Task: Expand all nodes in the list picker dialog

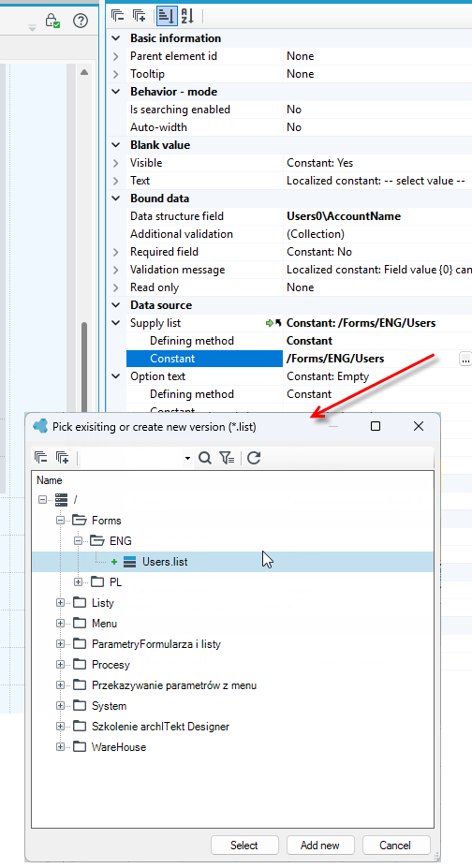Action: pos(62,458)
